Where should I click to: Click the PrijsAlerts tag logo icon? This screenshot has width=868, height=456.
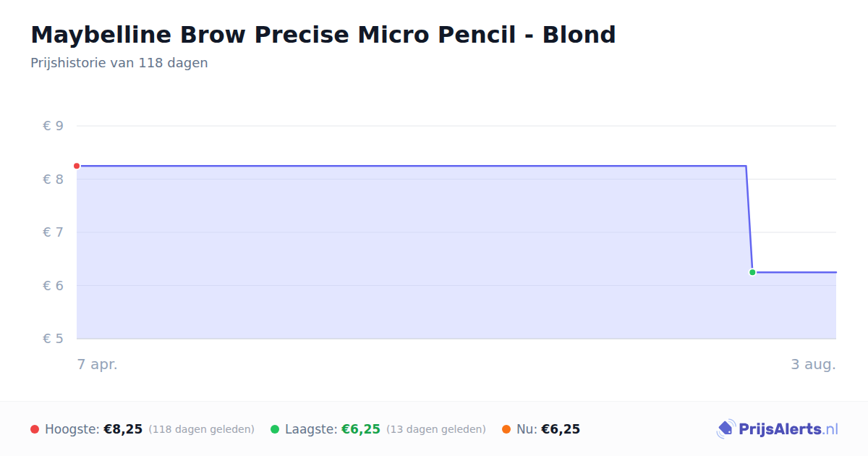[726, 429]
